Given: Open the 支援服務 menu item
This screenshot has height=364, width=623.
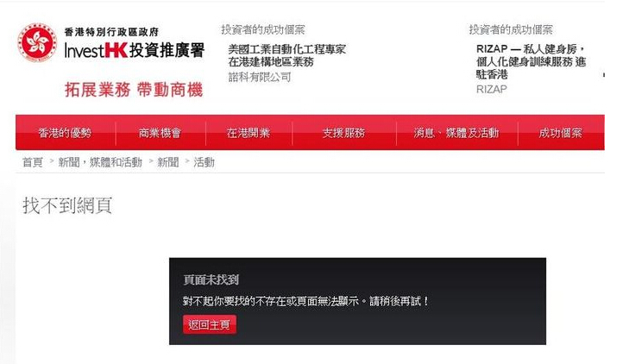Looking at the screenshot, I should [343, 133].
